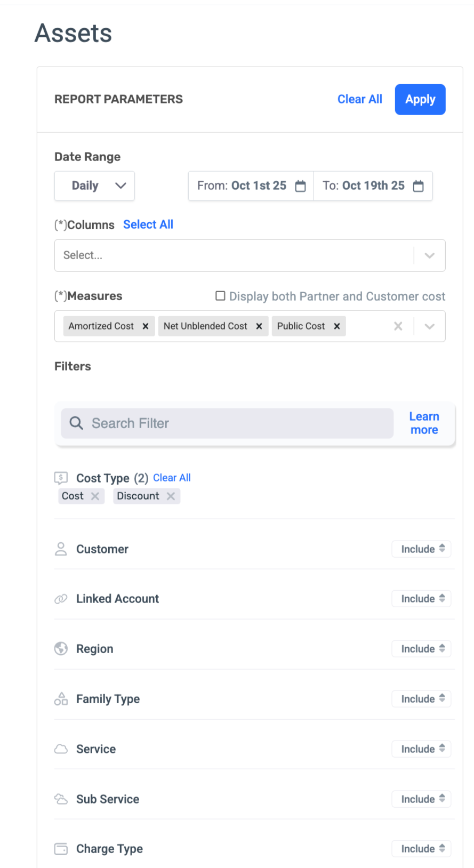Clear all selected measures with X icon
474x868 pixels.
point(398,326)
